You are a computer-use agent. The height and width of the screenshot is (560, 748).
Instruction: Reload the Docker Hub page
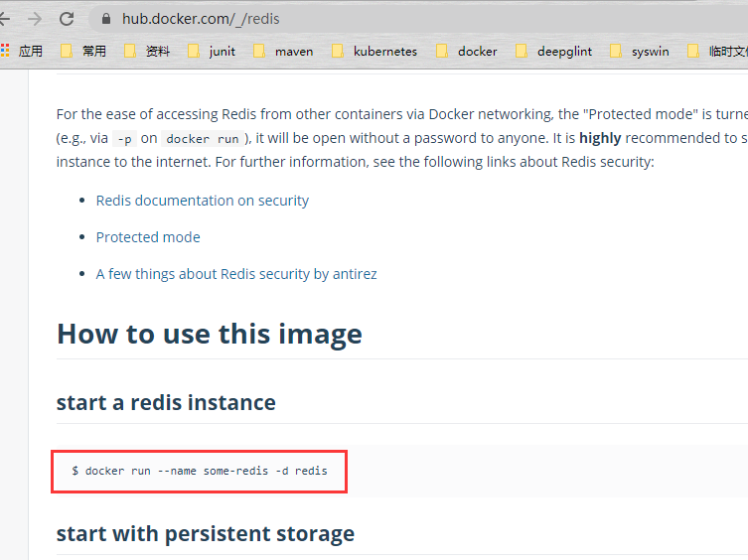67,18
